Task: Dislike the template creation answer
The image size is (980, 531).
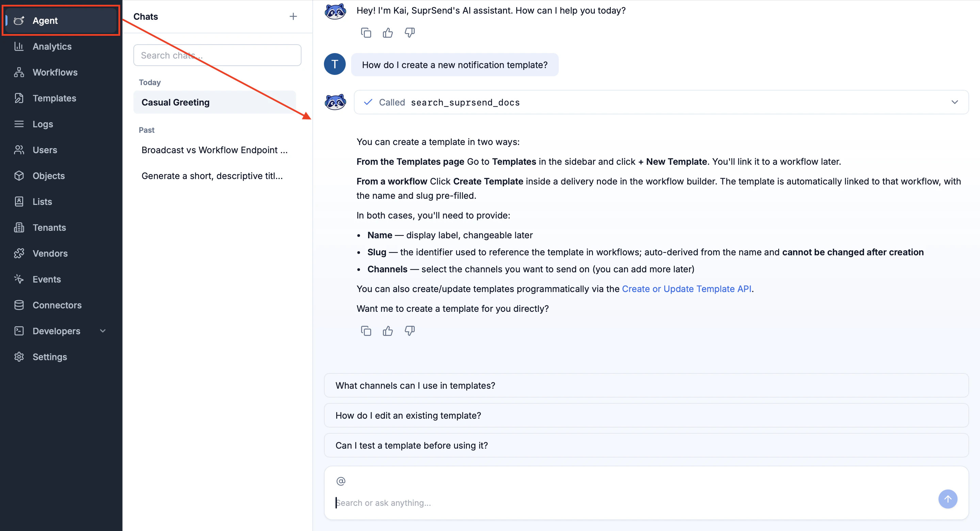Action: (409, 331)
